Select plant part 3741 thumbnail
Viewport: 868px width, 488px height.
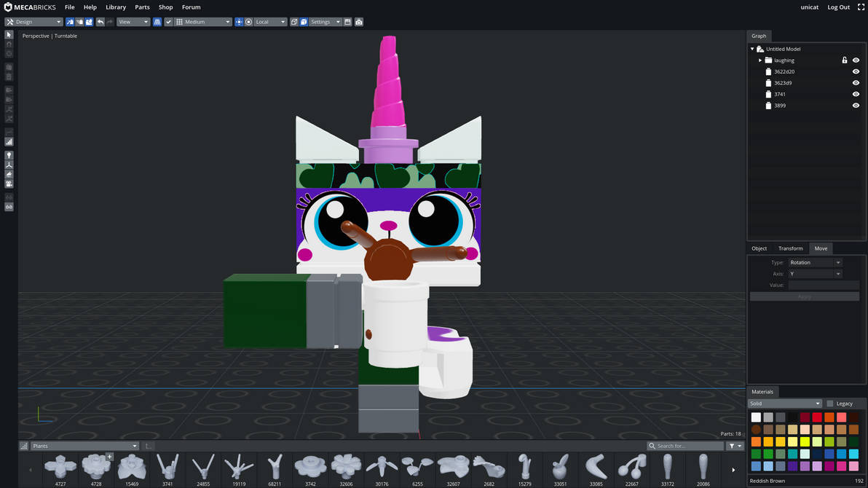[x=167, y=467]
